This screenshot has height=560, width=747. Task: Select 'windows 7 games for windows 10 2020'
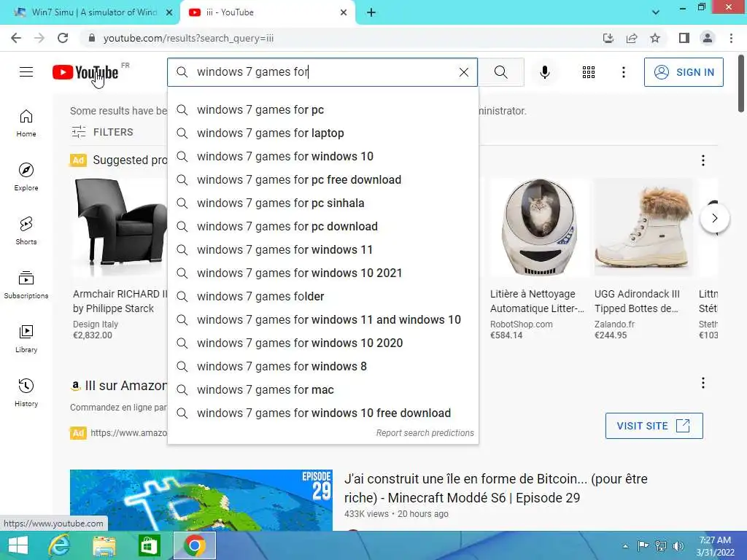pos(323,343)
